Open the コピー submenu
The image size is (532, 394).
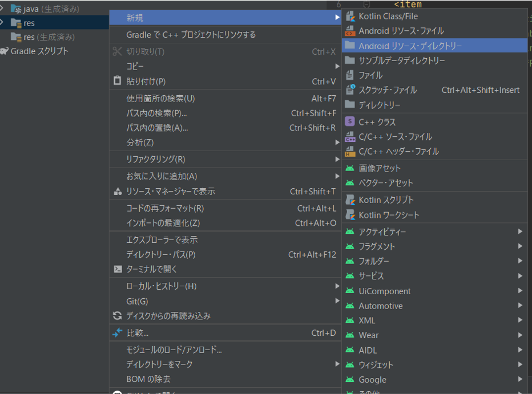pyautogui.click(x=225, y=66)
